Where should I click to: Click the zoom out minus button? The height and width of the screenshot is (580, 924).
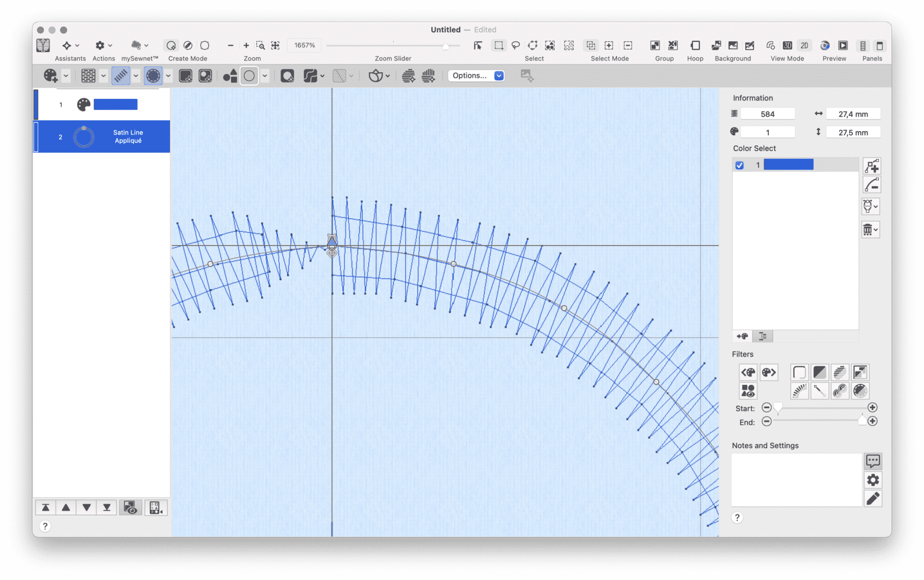pos(230,46)
